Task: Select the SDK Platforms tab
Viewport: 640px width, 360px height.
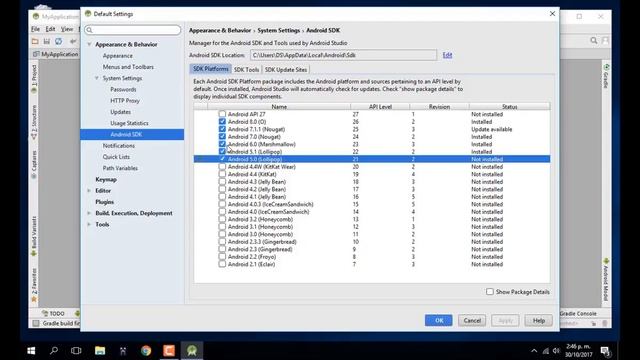Action: [x=211, y=69]
